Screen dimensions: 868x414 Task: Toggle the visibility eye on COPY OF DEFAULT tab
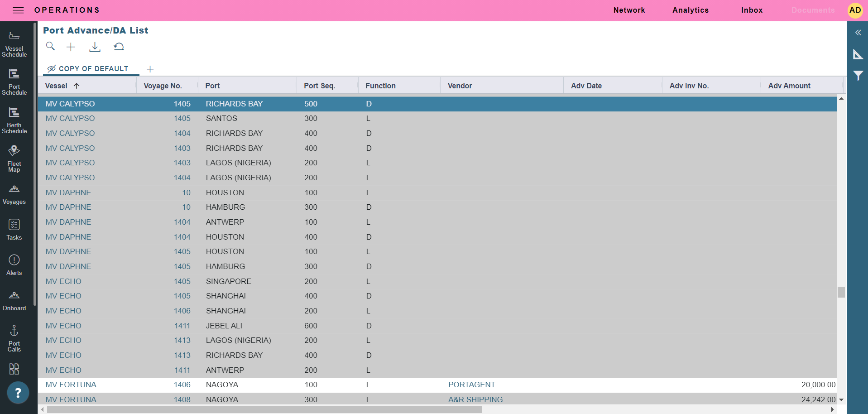click(x=51, y=68)
